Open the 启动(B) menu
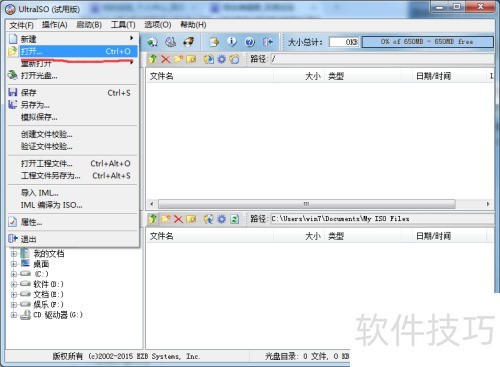Viewport: 500px width, 367px height. pos(89,25)
